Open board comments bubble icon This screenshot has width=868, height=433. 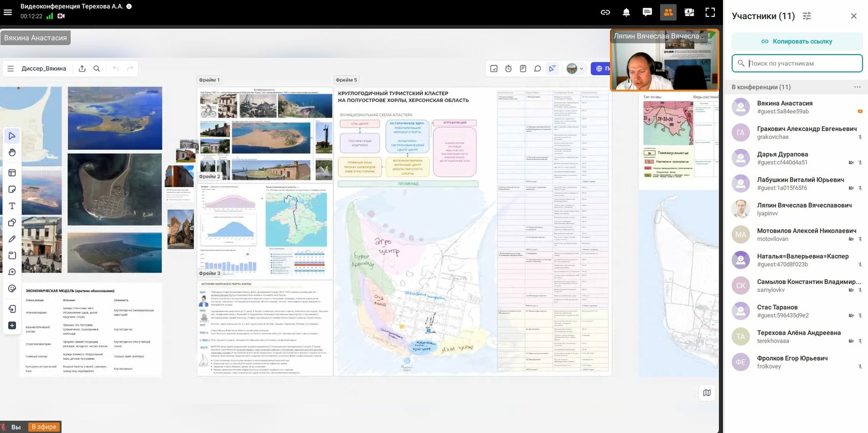pos(538,69)
